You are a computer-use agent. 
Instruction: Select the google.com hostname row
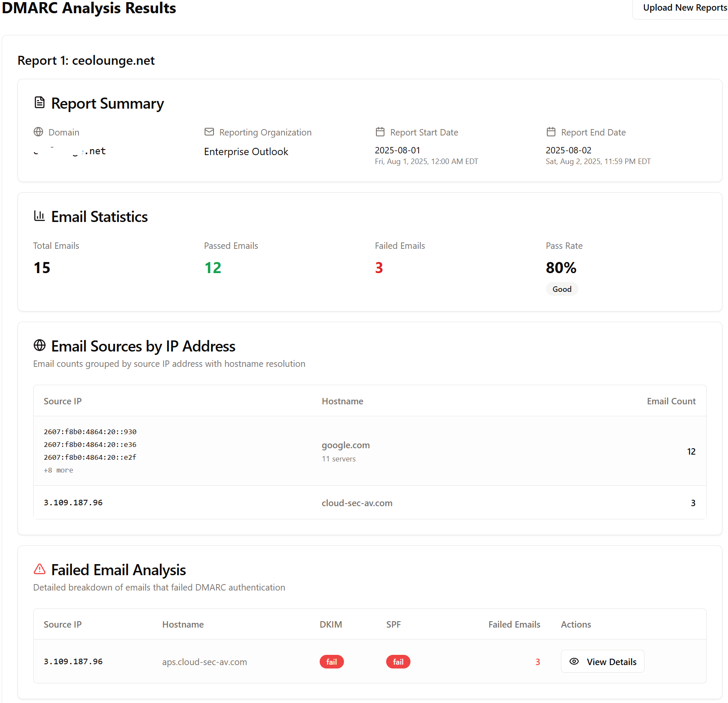370,451
